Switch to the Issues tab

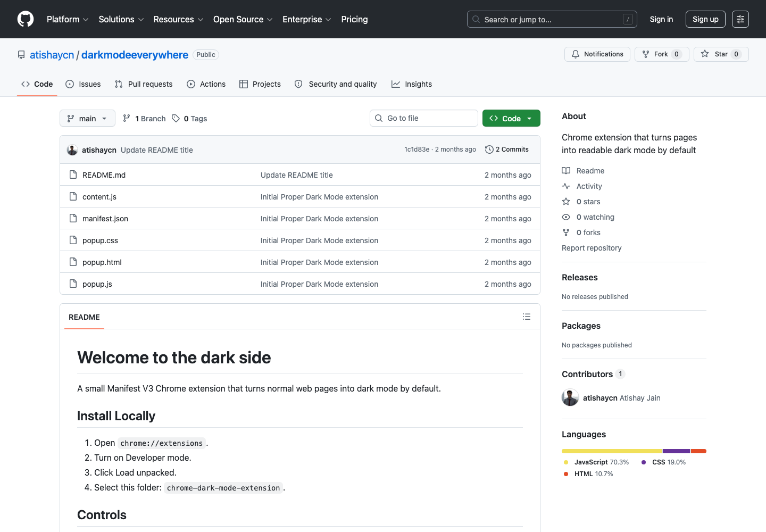tap(83, 84)
